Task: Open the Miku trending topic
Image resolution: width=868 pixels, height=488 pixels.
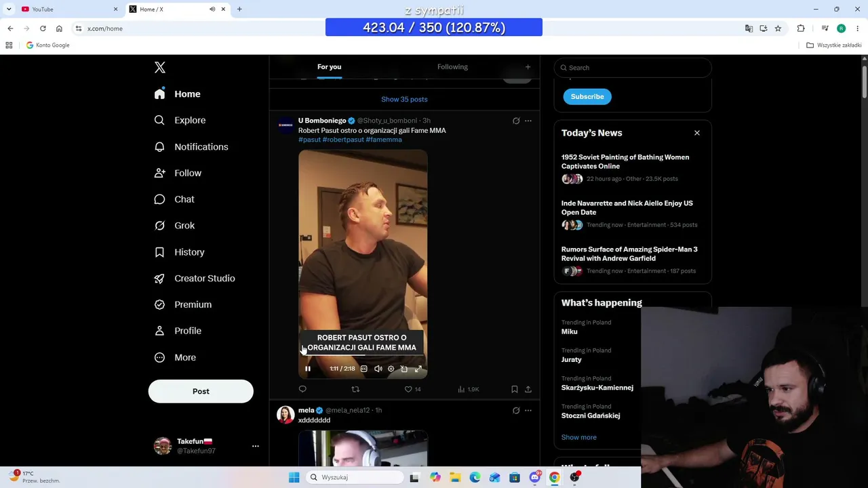Action: click(x=570, y=331)
